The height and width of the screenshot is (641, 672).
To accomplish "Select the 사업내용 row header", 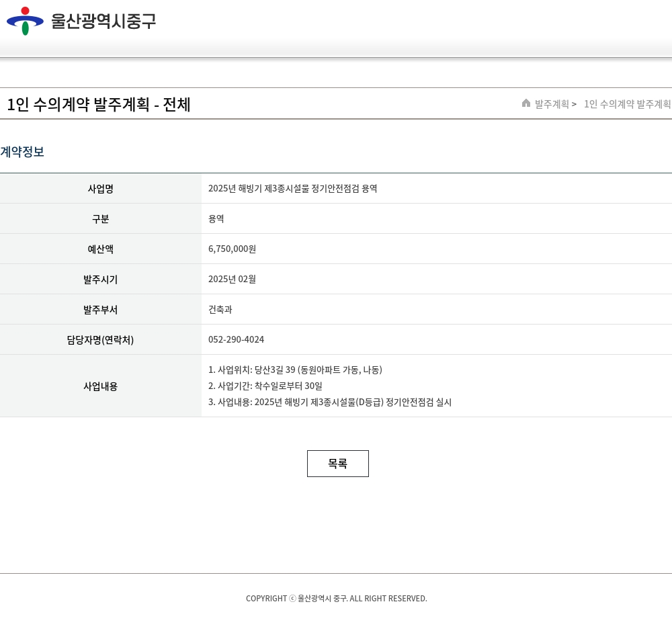I will coord(101,386).
